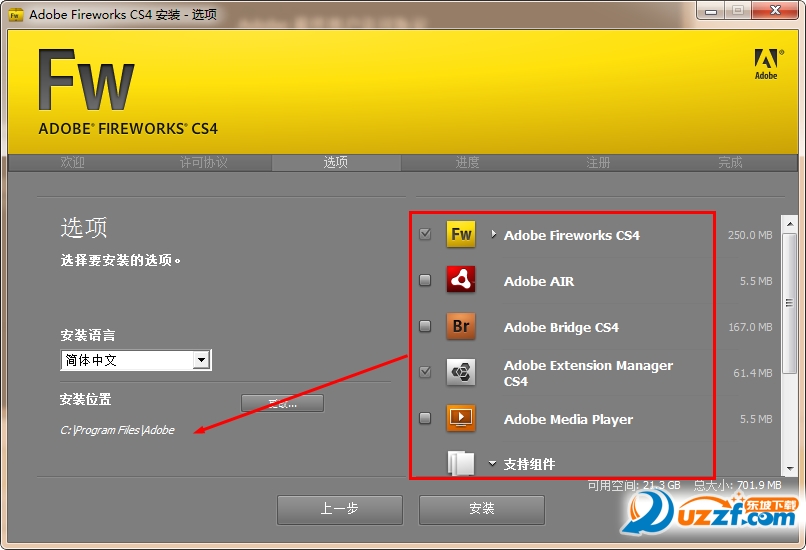The height and width of the screenshot is (550, 806).
Task: Click the Adobe Media Player component name
Action: coord(569,419)
